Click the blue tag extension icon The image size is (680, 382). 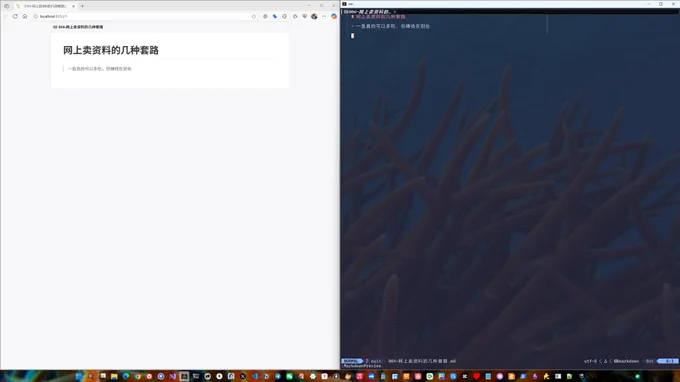(x=275, y=16)
